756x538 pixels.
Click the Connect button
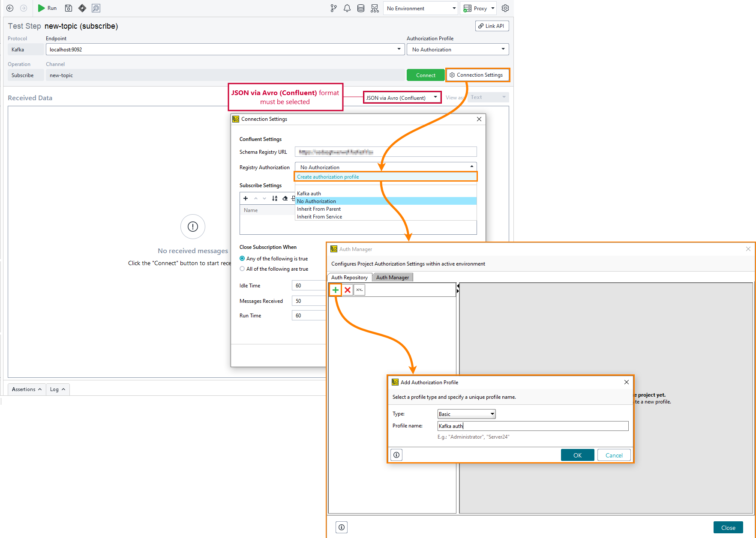tap(426, 75)
